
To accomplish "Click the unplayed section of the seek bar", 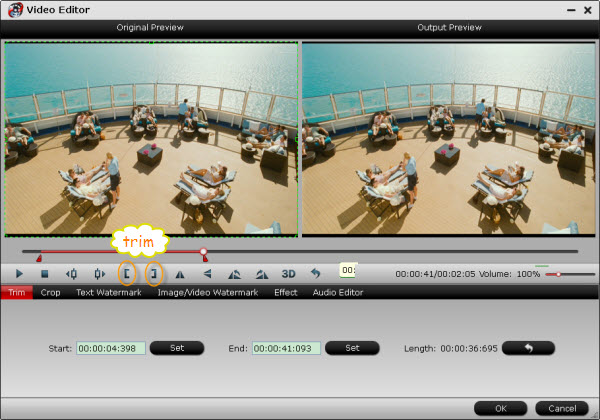I will [x=392, y=252].
